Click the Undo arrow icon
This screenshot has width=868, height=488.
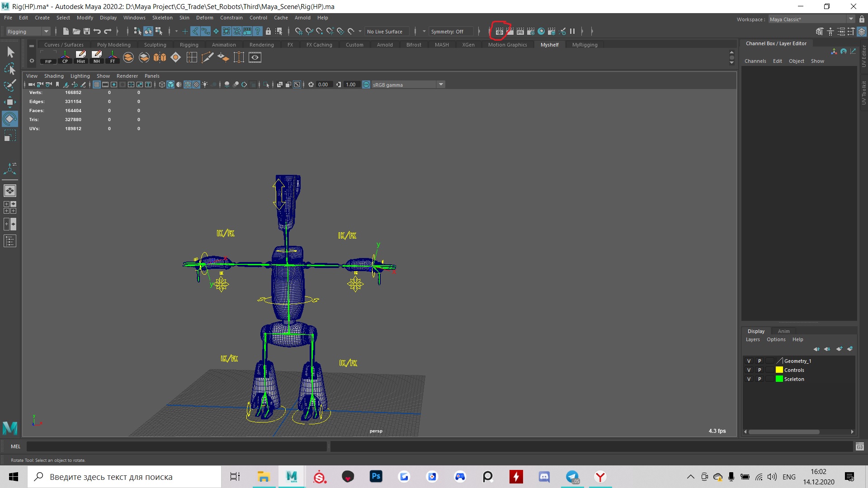point(97,31)
